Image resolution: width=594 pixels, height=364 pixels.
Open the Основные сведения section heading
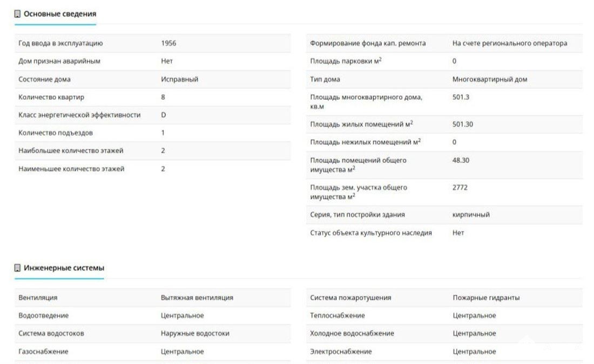[59, 13]
